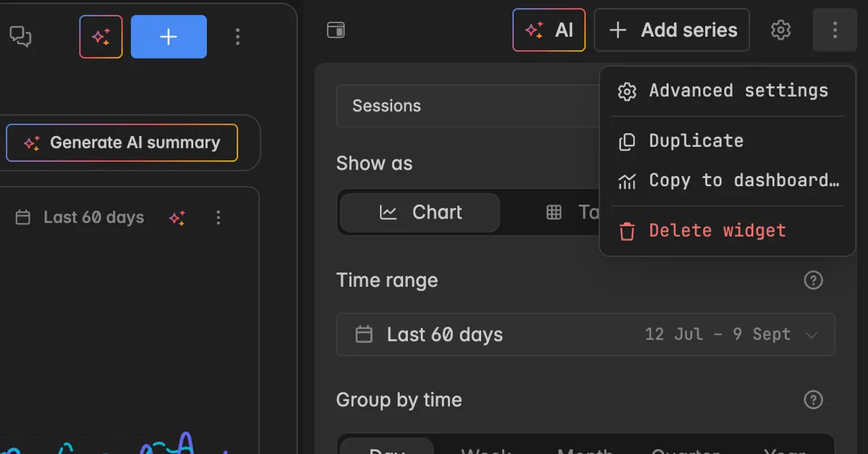Click the Generate AI summary button
The width and height of the screenshot is (868, 454).
click(122, 143)
